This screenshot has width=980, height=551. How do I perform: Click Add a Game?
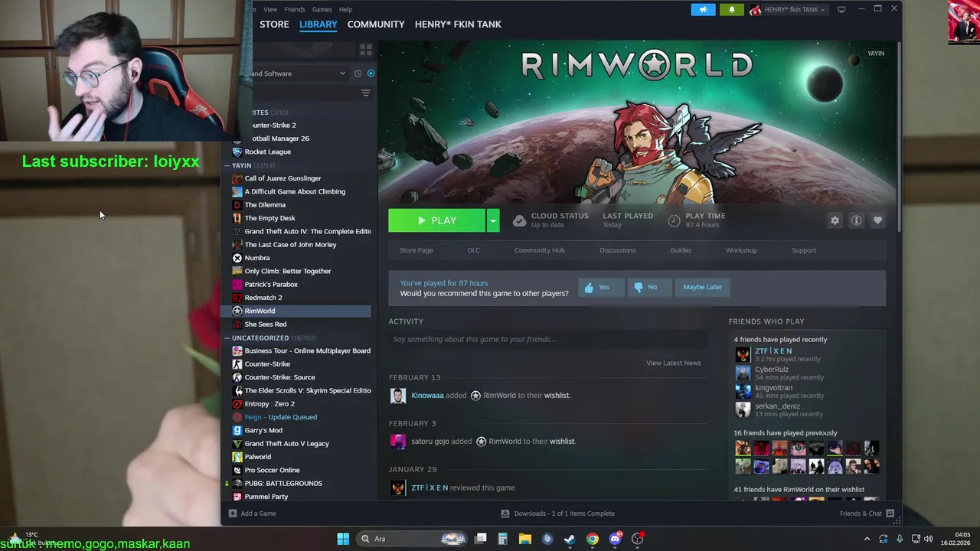tap(252, 514)
